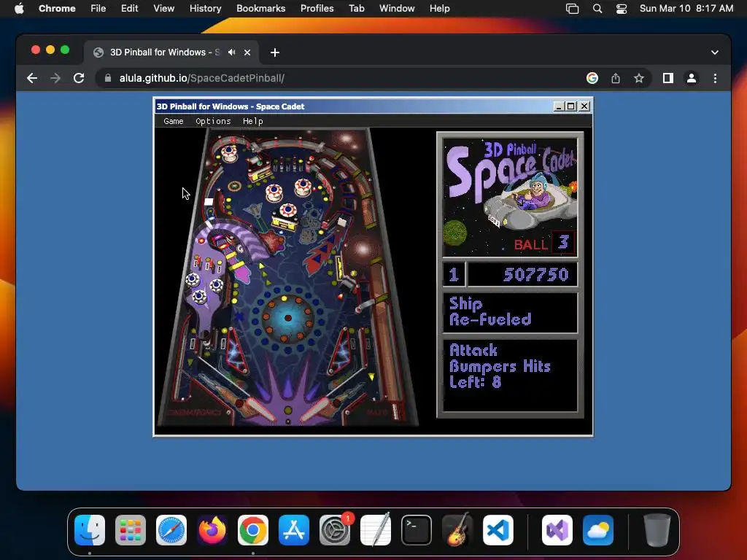Open GarageBand from the dock
Image resolution: width=747 pixels, height=560 pixels.
click(x=457, y=530)
